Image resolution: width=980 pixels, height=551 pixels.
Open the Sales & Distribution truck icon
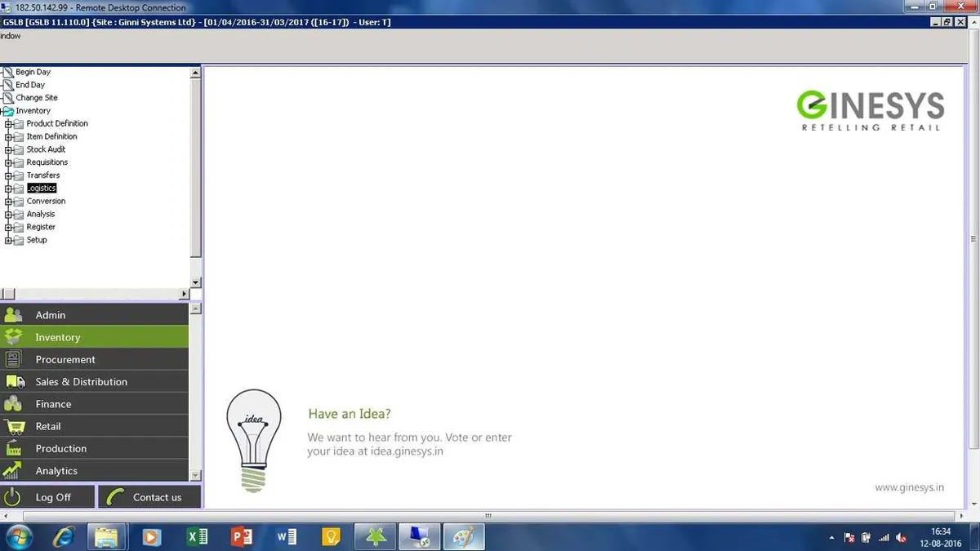click(x=15, y=381)
